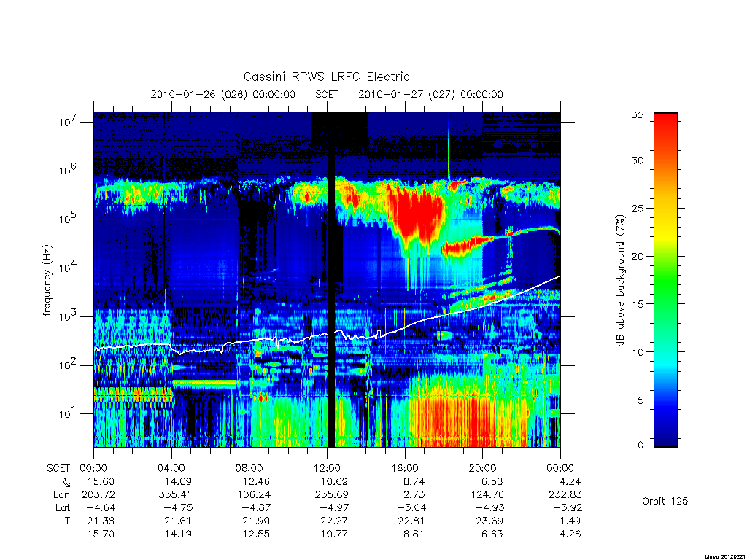Viewport: 747px width, 560px height.
Task: Click the color bar value 30
Action: click(x=638, y=160)
